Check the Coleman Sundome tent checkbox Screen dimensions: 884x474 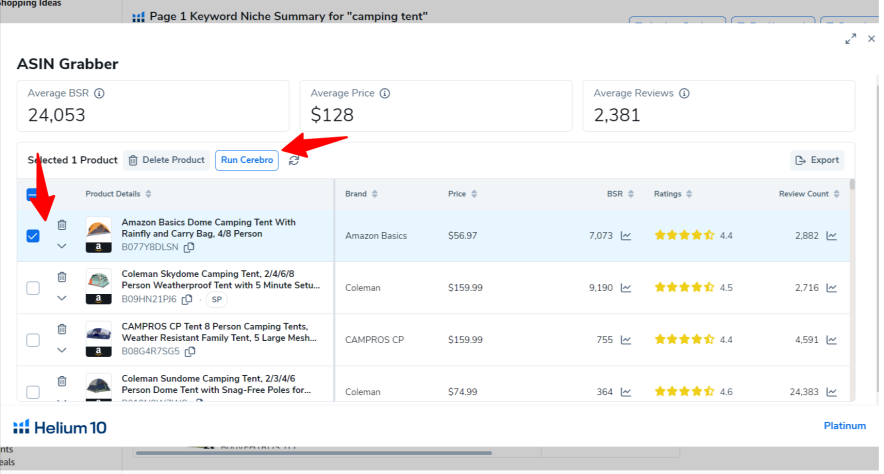coord(33,392)
